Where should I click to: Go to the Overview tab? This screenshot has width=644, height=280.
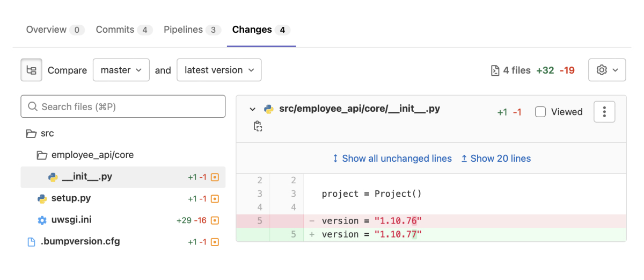(55, 30)
